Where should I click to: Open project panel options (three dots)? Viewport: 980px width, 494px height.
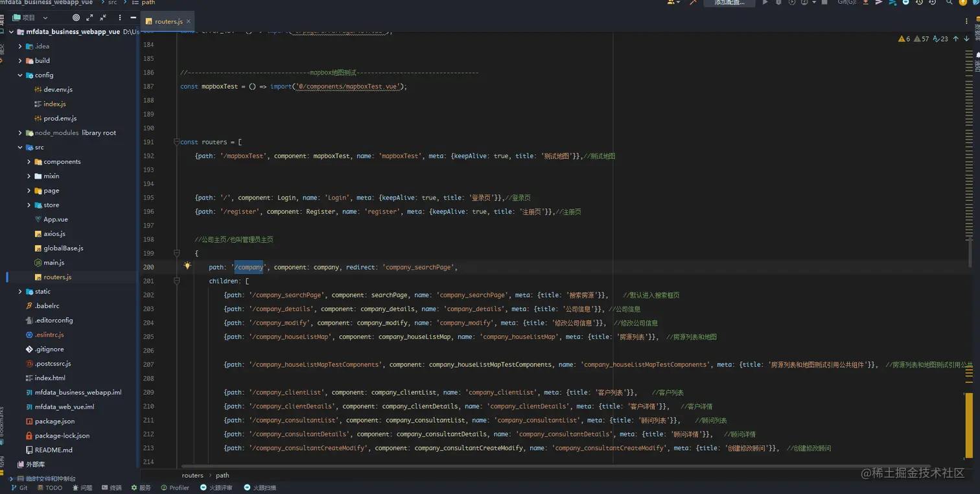(121, 18)
